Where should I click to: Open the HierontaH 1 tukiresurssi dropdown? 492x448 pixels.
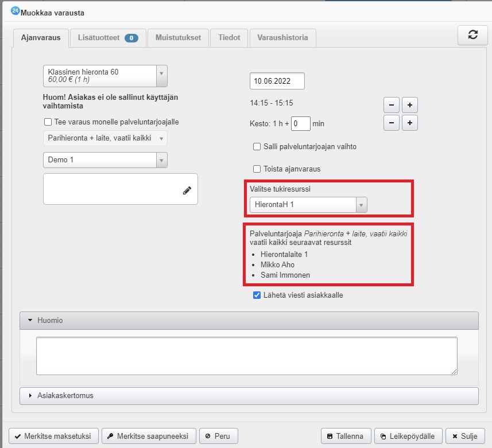(308, 205)
